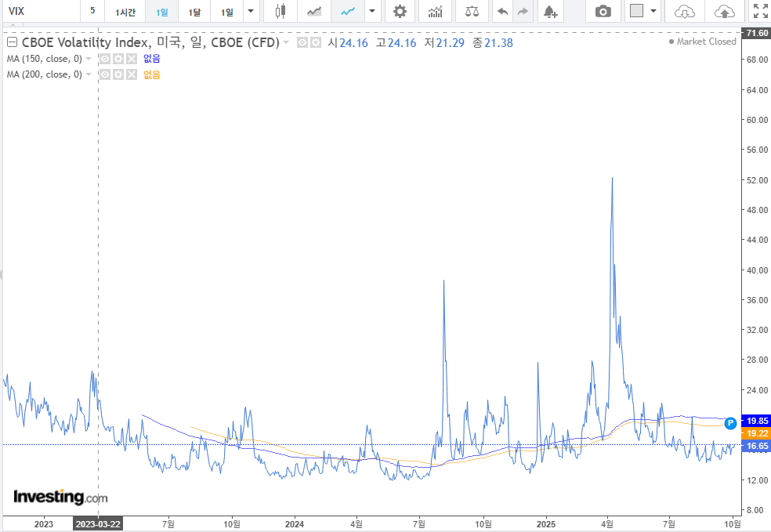Open the compare symbols scales icon

click(472, 11)
